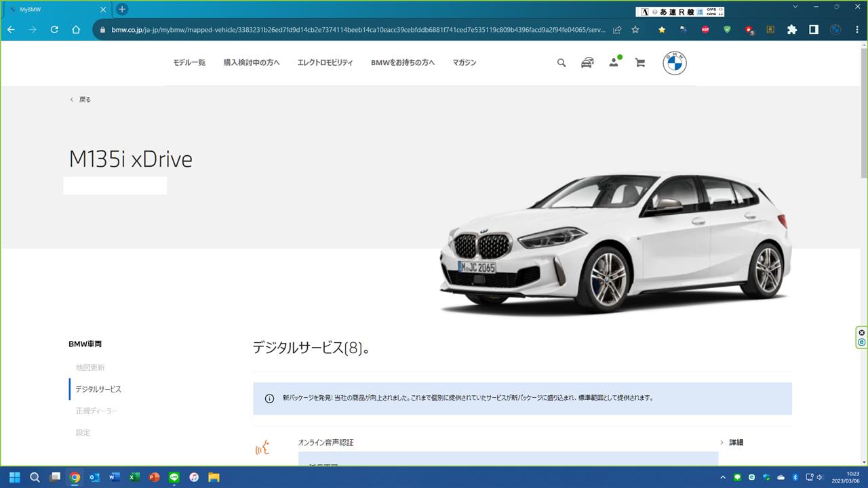Viewport: 868px width, 488px height.
Task: Open File Explorer from taskbar
Action: click(x=214, y=477)
